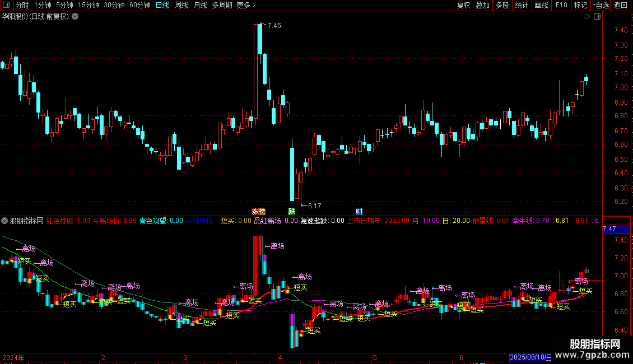633x364 pixels.
Task: Click the 急速超跌 indicator value
Action: coord(323,221)
